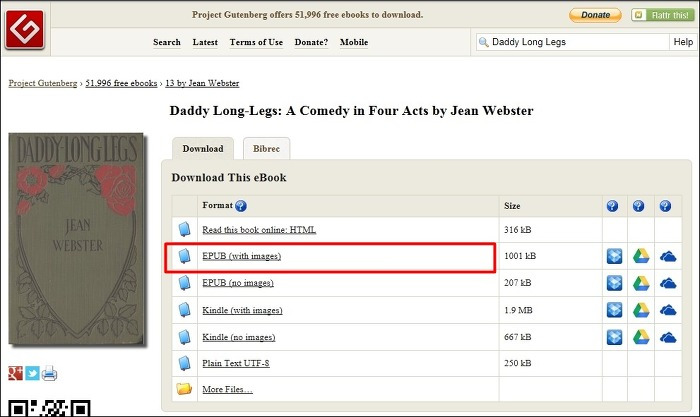Click book icon in EPUB (with images) row
This screenshot has width=700, height=417.
pos(184,256)
